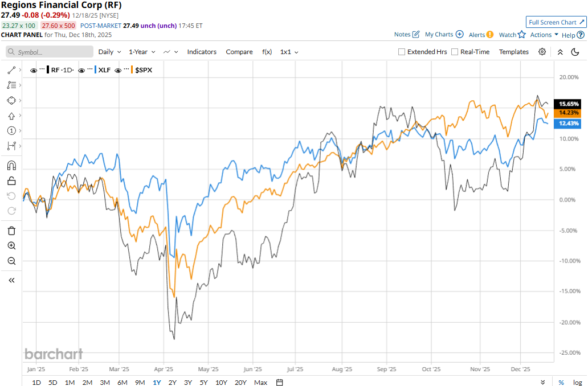Open the f(x) expressions menu
This screenshot has height=386, width=588.
(267, 52)
